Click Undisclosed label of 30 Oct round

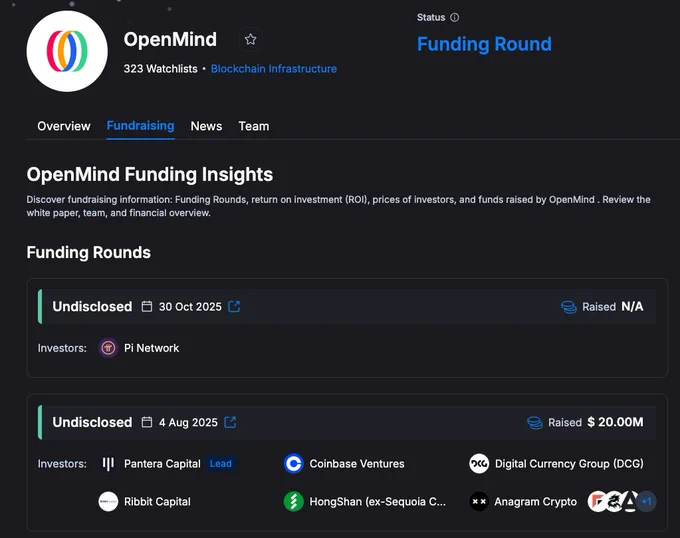(92, 306)
